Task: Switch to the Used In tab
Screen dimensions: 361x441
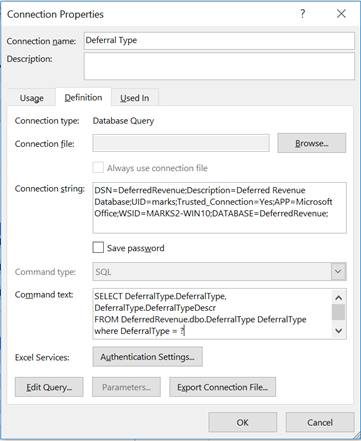Action: click(135, 98)
